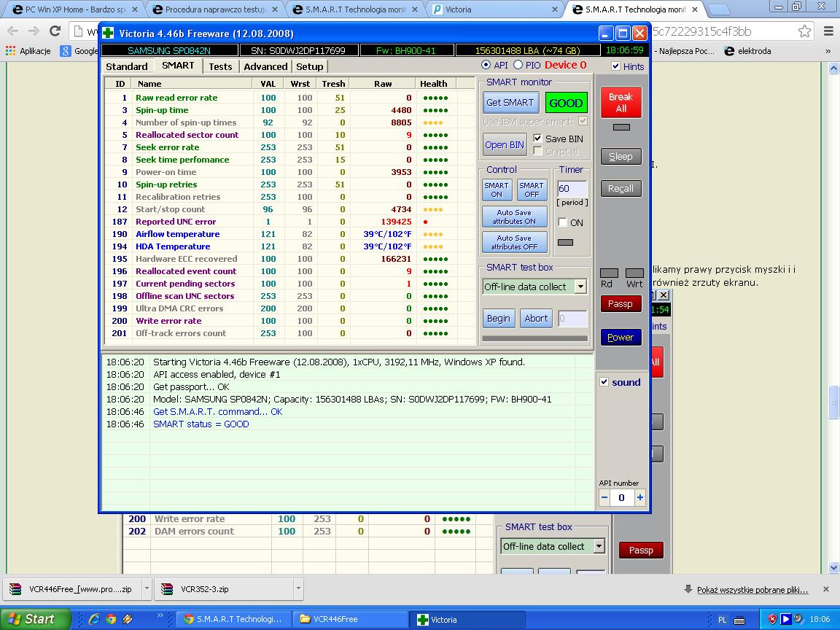Viewport: 840px width, 630px height.
Task: Click the Recall button
Action: [x=621, y=188]
